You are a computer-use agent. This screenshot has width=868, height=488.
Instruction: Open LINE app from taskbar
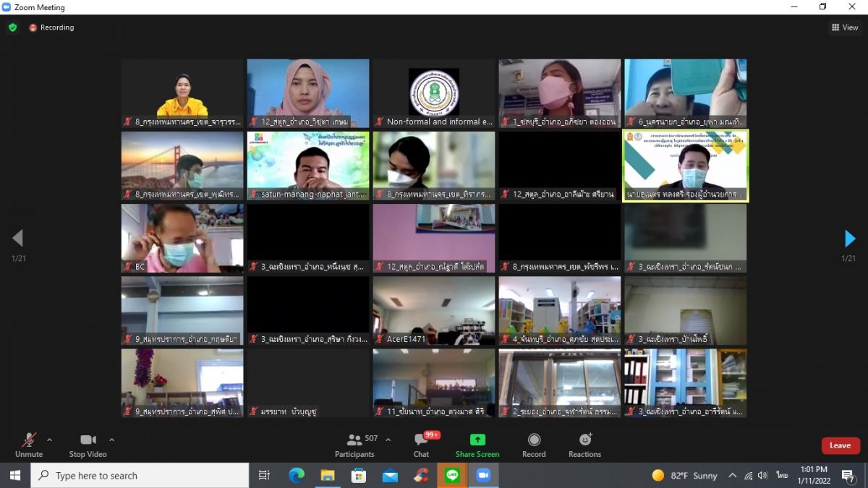[452, 475]
